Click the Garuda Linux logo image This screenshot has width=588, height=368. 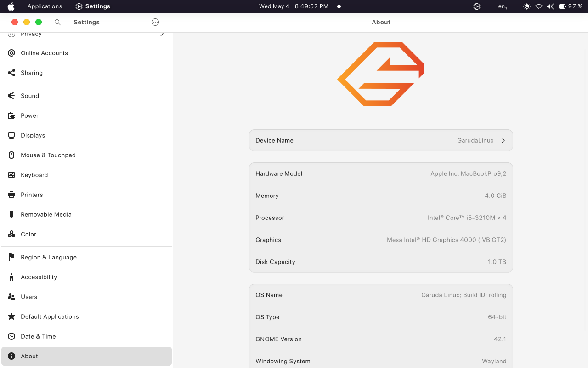[x=381, y=74]
